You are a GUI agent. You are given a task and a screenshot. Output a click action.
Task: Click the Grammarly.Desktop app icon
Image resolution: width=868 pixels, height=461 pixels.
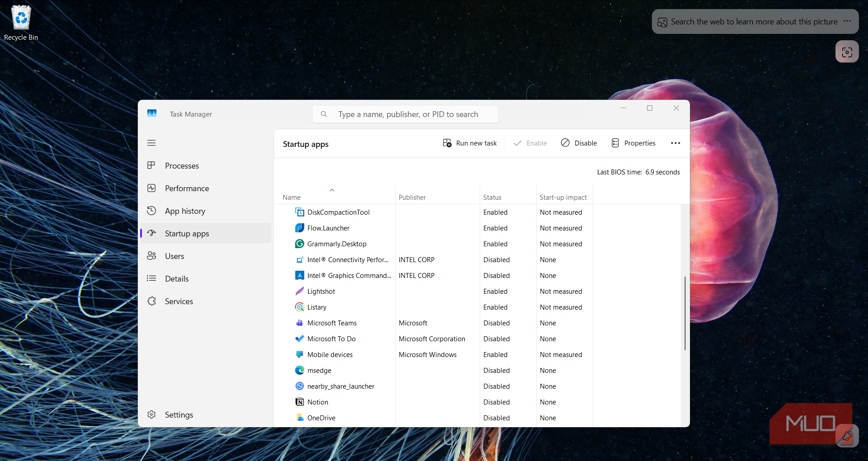click(299, 244)
